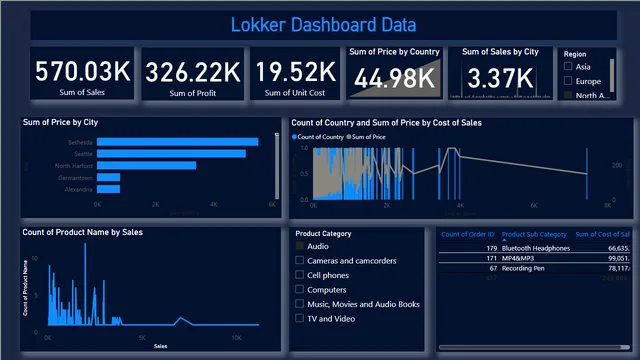Select the North Harford bar

click(x=147, y=165)
